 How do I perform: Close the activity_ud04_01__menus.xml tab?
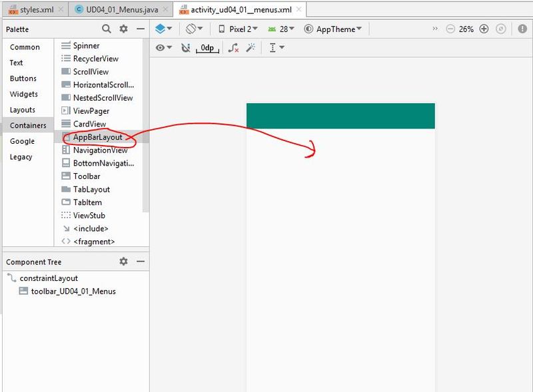298,9
